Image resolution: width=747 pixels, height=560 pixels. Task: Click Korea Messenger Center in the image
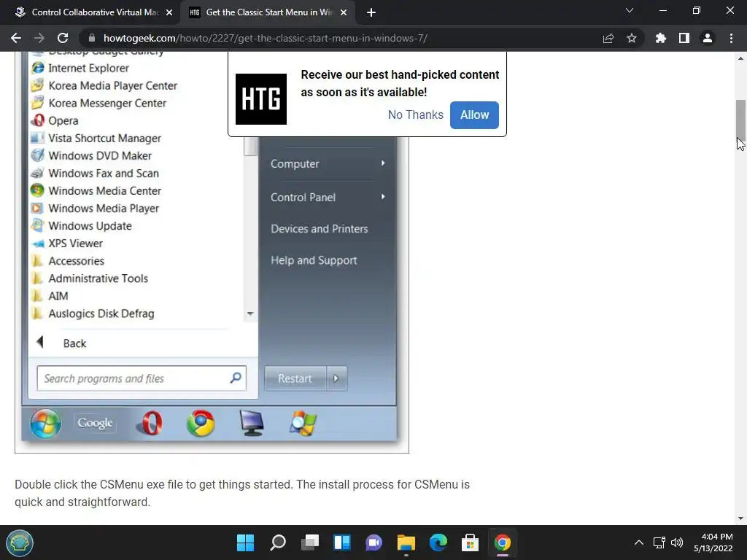coord(98,104)
